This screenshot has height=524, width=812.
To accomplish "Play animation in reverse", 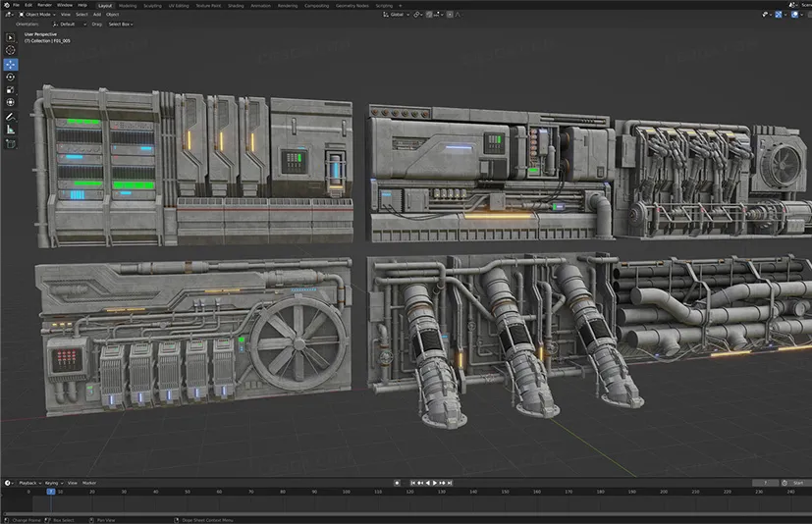I will pos(427,483).
